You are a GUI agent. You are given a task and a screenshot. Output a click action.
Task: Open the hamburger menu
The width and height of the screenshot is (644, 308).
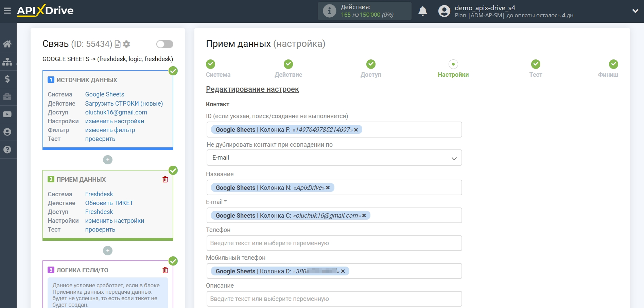pos(7,11)
